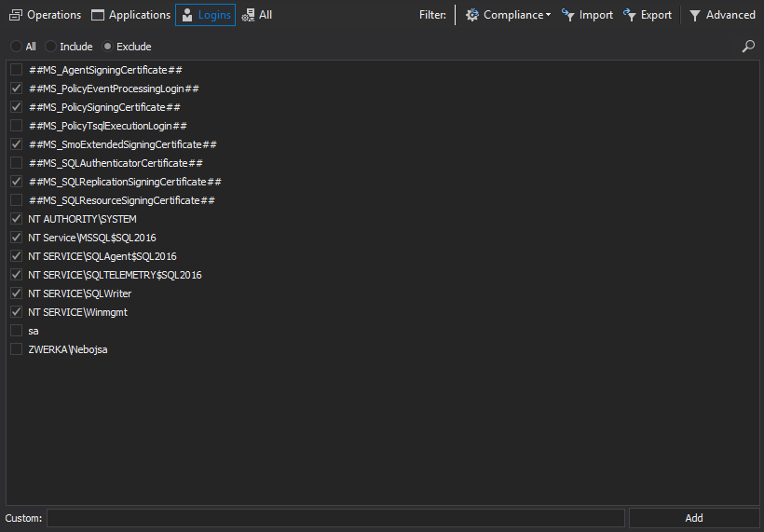764x532 pixels.
Task: Click the Export filter button label
Action: pos(656,15)
